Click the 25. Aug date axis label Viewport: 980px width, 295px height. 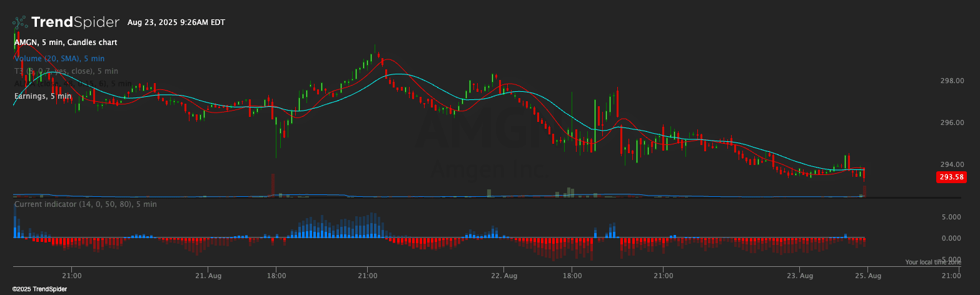pyautogui.click(x=868, y=276)
